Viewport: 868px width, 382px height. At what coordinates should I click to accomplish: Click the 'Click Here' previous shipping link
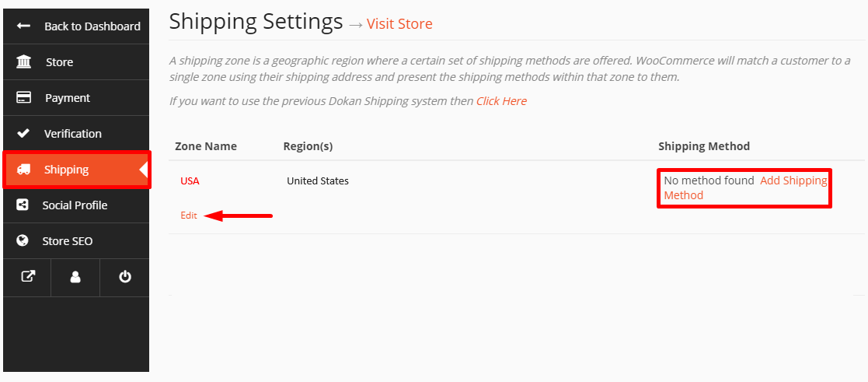point(501,101)
